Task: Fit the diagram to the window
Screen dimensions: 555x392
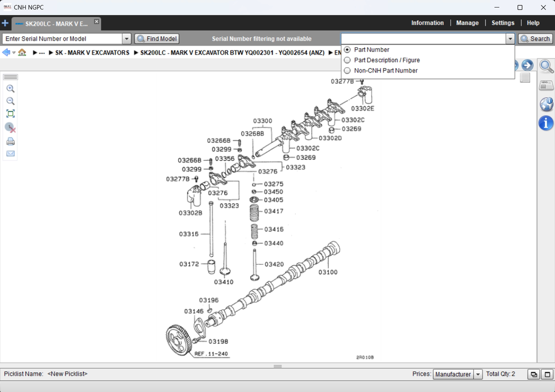Action: coord(10,114)
